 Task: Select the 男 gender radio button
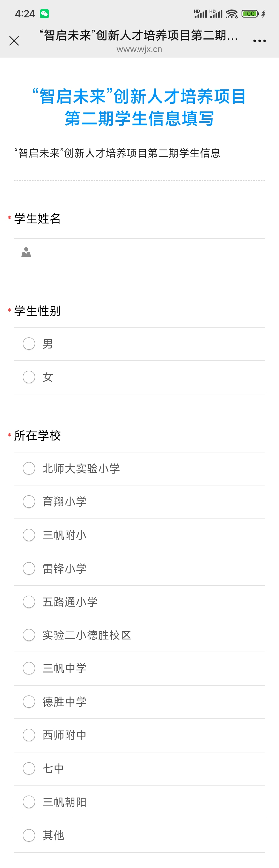29,344
